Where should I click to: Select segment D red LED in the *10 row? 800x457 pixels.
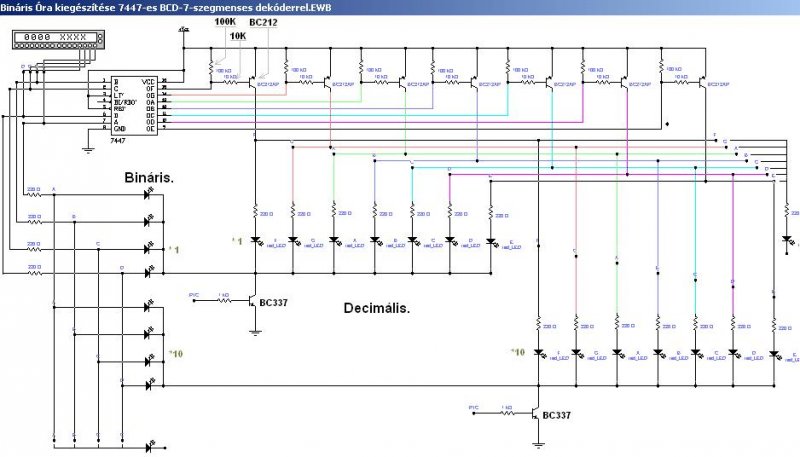tap(733, 352)
